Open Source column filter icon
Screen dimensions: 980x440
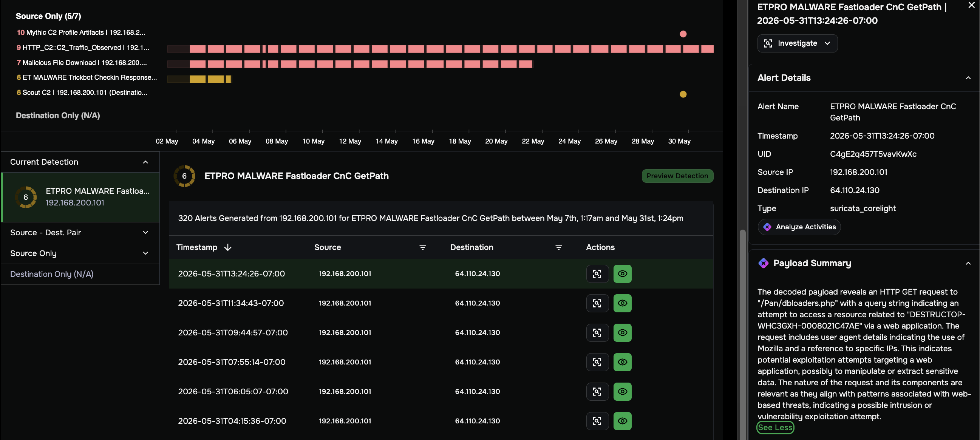pyautogui.click(x=422, y=247)
